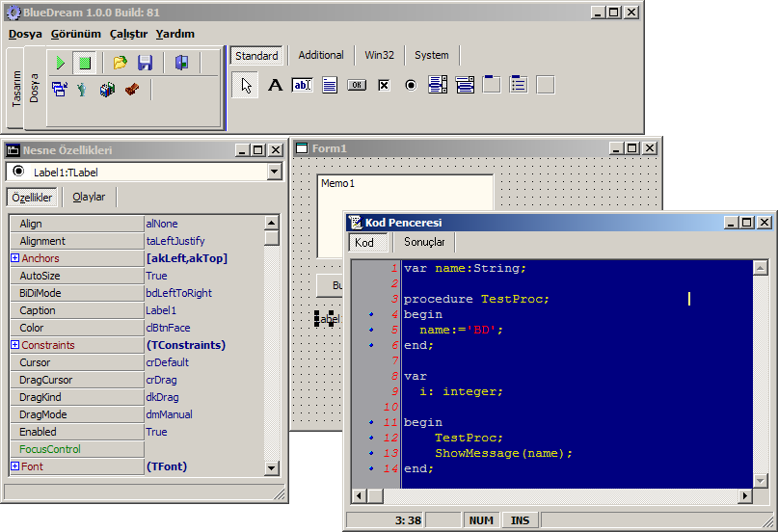Select the ListBox component icon
Viewport: 778px width, 532px height.
click(x=438, y=85)
